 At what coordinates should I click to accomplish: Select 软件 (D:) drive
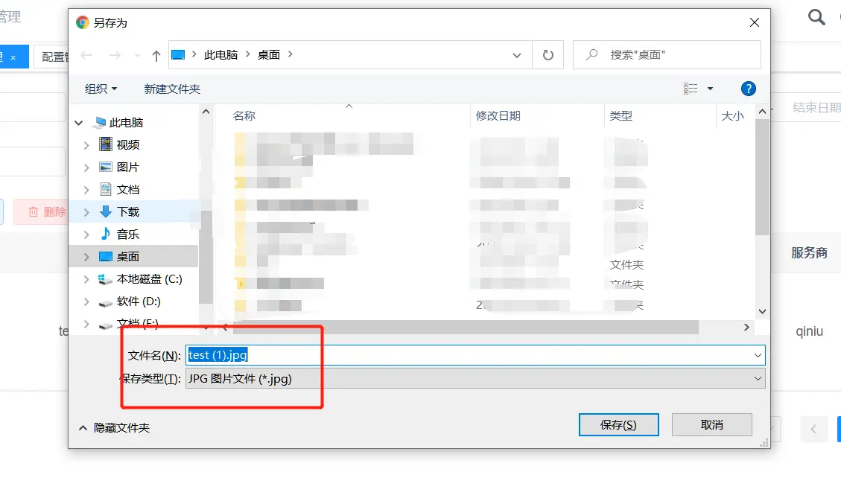click(x=139, y=302)
